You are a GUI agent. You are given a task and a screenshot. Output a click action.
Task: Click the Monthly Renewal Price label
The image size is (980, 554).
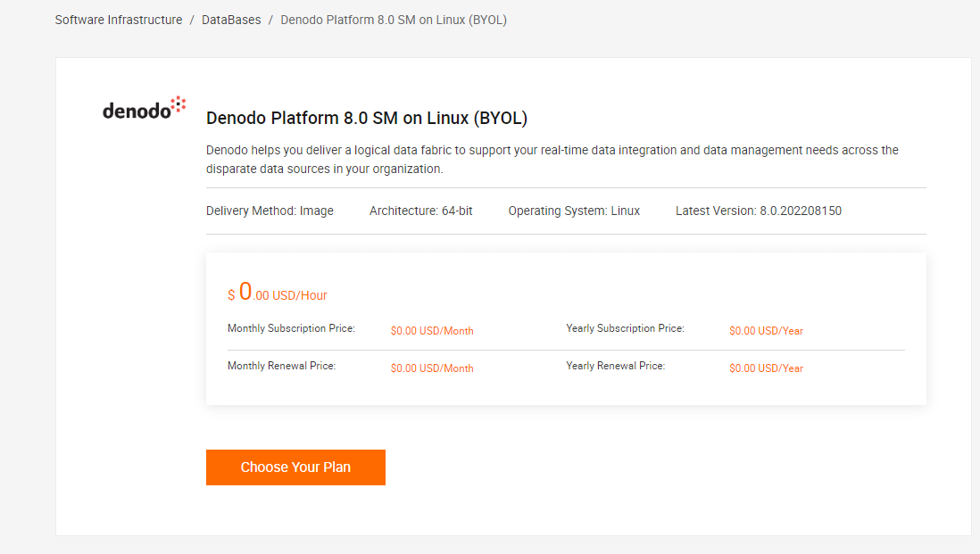pyautogui.click(x=281, y=366)
